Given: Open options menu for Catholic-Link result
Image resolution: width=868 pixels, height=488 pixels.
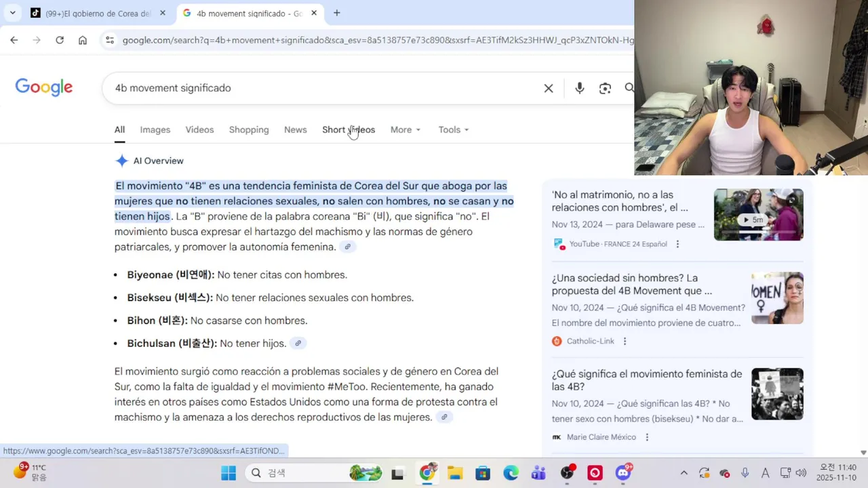Looking at the screenshot, I should pyautogui.click(x=625, y=341).
